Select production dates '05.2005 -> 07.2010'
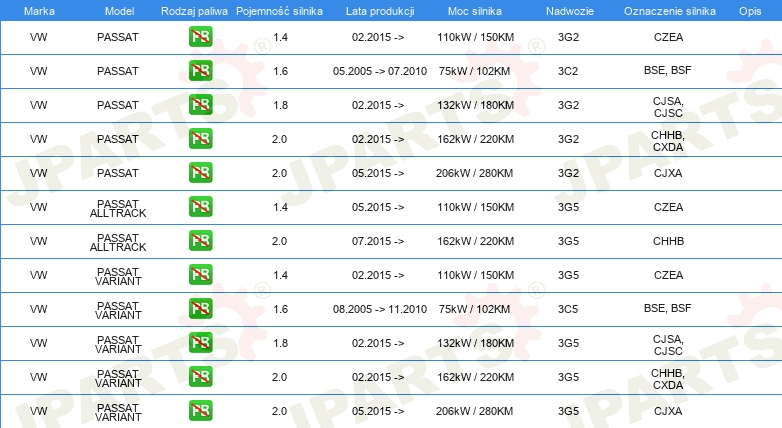This screenshot has width=782, height=428. pyautogui.click(x=380, y=71)
